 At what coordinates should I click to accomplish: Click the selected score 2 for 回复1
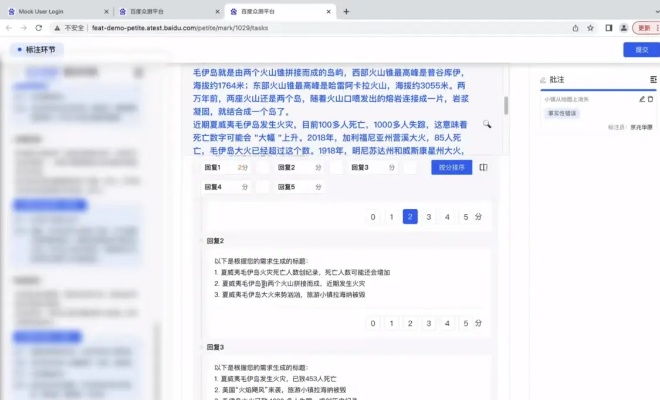pyautogui.click(x=410, y=217)
